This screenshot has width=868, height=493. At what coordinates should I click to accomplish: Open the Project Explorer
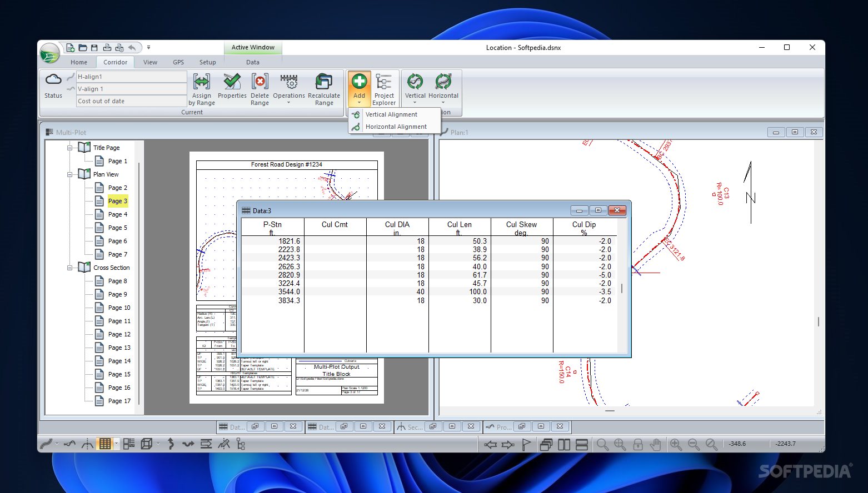(x=384, y=89)
